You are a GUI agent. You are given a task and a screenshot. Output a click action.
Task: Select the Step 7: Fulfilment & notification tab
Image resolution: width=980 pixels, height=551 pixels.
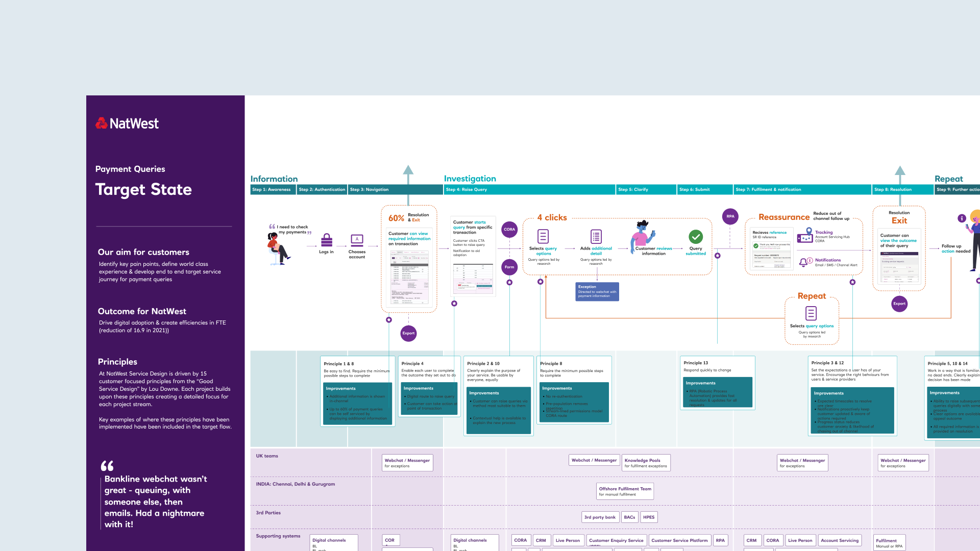click(802, 190)
